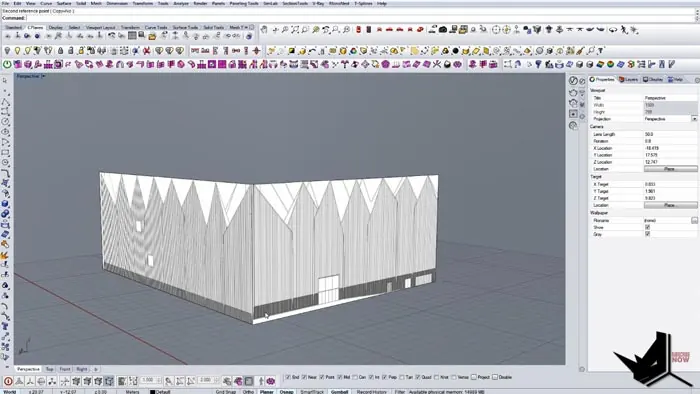The height and width of the screenshot is (394, 700).
Task: Click the circle tool in left sidebar
Action: pos(5,121)
